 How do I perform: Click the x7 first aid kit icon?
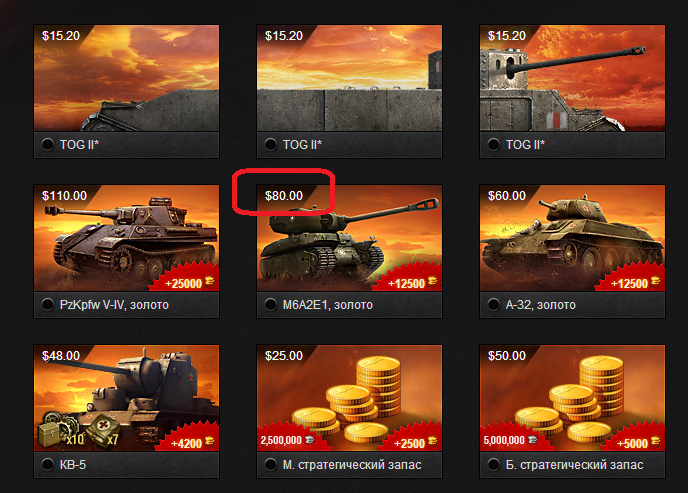[x=103, y=431]
